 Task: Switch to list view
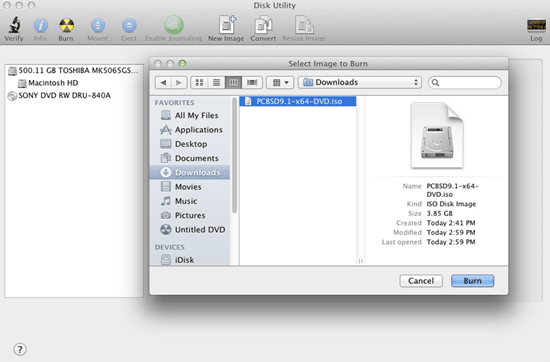pyautogui.click(x=216, y=82)
